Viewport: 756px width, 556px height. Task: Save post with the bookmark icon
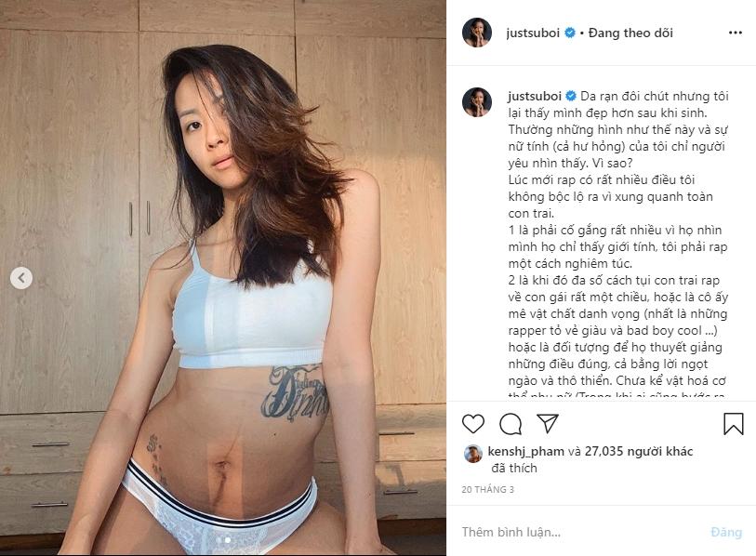[x=734, y=424]
